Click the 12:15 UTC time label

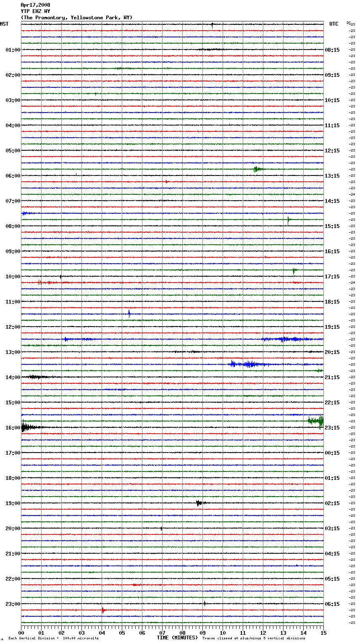332,151
